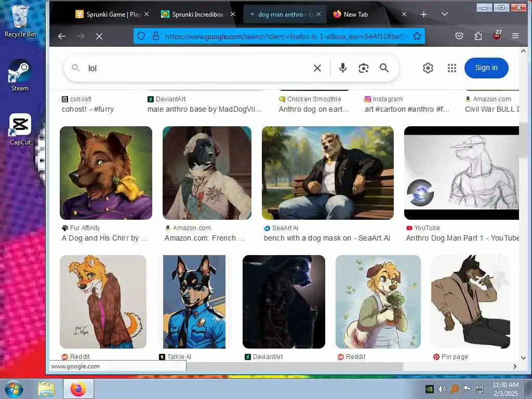The width and height of the screenshot is (532, 399).
Task: Click the page scroll down arrow
Action: 523,358
